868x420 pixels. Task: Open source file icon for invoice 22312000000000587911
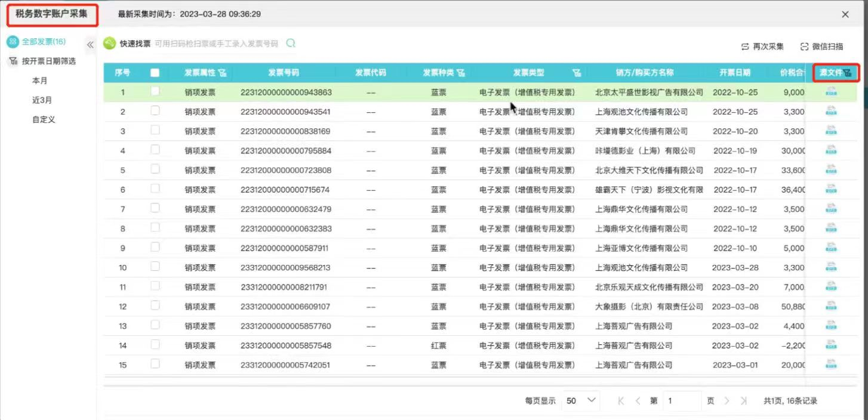coord(831,248)
